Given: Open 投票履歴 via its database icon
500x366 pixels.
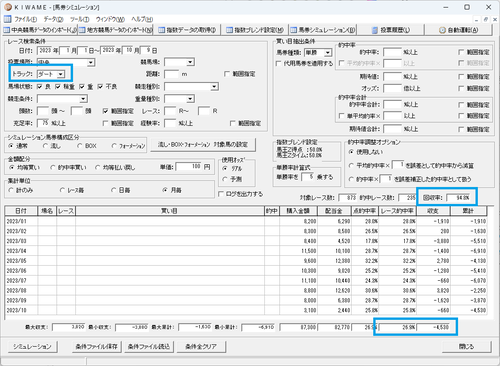Looking at the screenshot, I should [x=375, y=30].
